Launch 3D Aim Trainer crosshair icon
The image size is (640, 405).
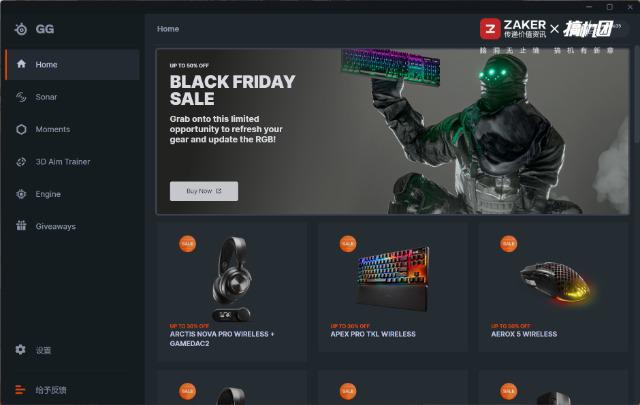(21, 162)
